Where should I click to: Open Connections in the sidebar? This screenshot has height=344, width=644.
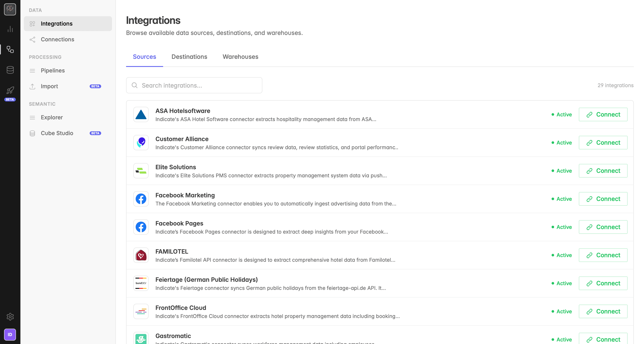point(68,39)
